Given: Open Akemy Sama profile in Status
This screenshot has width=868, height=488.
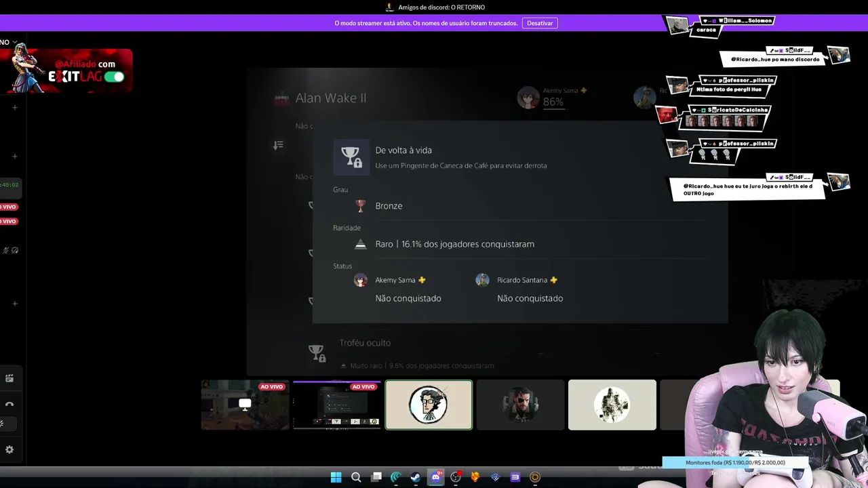Looking at the screenshot, I should pos(390,280).
